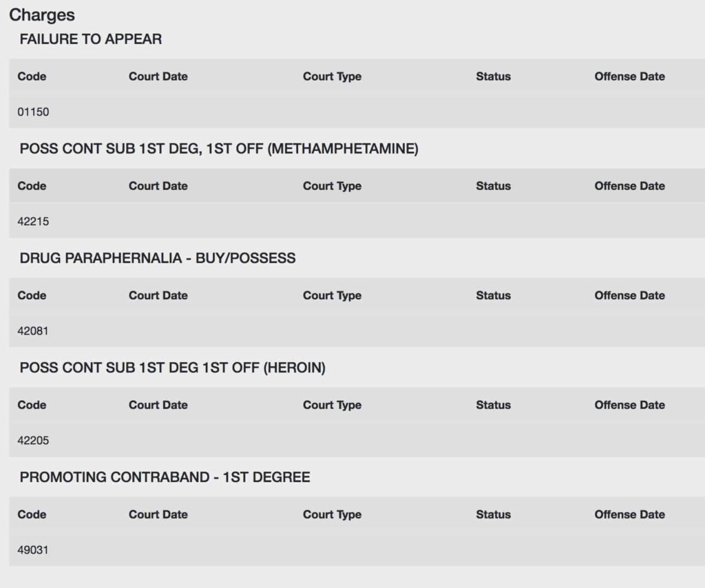Click Offense Date header in heroin charge table
Screen dimensions: 705x588
pyautogui.click(x=629, y=405)
